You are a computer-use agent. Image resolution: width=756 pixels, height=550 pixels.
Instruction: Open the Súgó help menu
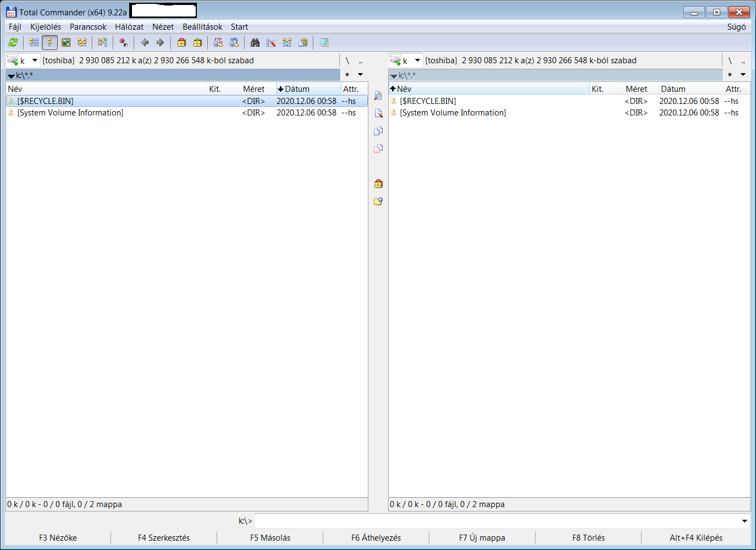[x=736, y=27]
